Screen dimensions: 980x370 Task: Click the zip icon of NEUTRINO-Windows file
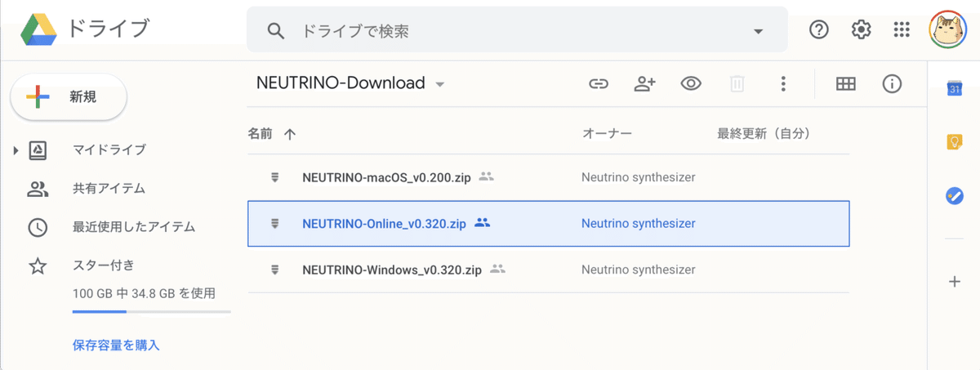point(275,270)
